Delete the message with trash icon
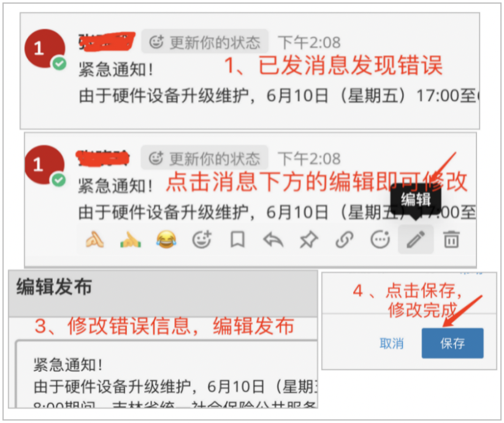Viewport: 504px width, 423px height. (x=451, y=240)
